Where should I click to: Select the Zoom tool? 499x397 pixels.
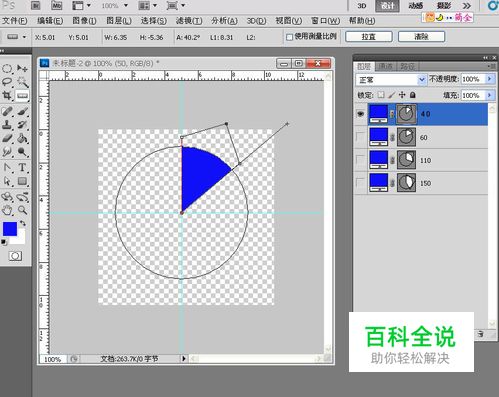coord(22,210)
